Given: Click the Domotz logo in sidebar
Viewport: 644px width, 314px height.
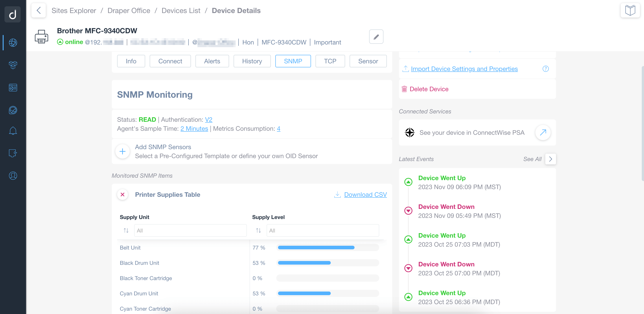Looking at the screenshot, I should pyautogui.click(x=13, y=14).
